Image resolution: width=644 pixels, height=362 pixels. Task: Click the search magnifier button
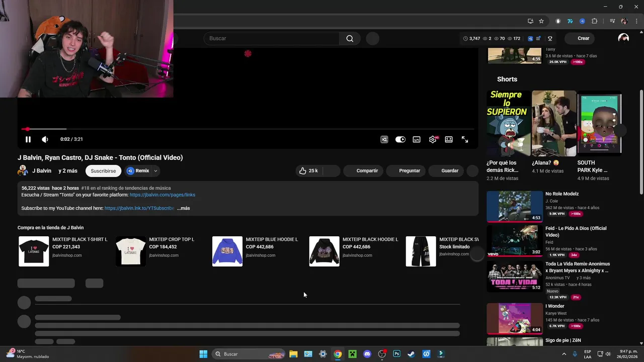pos(350,38)
